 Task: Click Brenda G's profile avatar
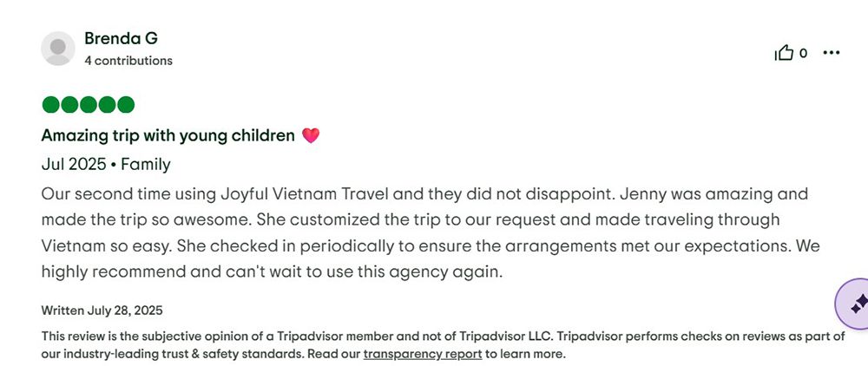coord(58,49)
